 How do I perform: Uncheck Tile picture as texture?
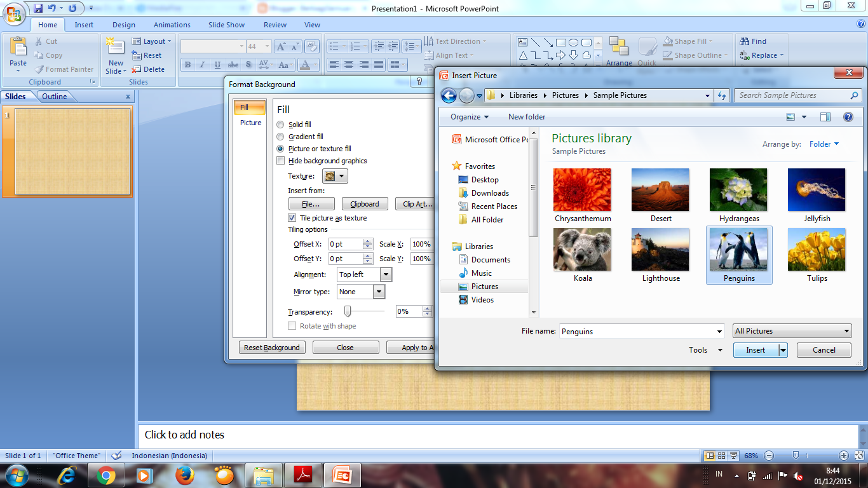point(292,218)
